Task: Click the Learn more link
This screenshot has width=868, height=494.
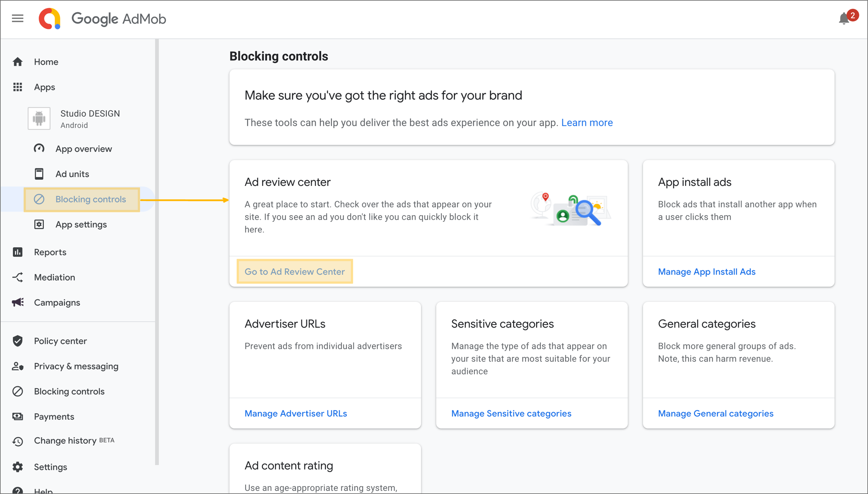Action: coord(587,123)
